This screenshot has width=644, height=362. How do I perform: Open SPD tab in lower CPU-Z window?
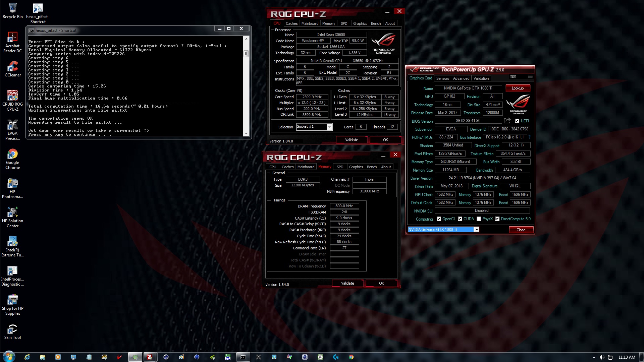click(340, 167)
